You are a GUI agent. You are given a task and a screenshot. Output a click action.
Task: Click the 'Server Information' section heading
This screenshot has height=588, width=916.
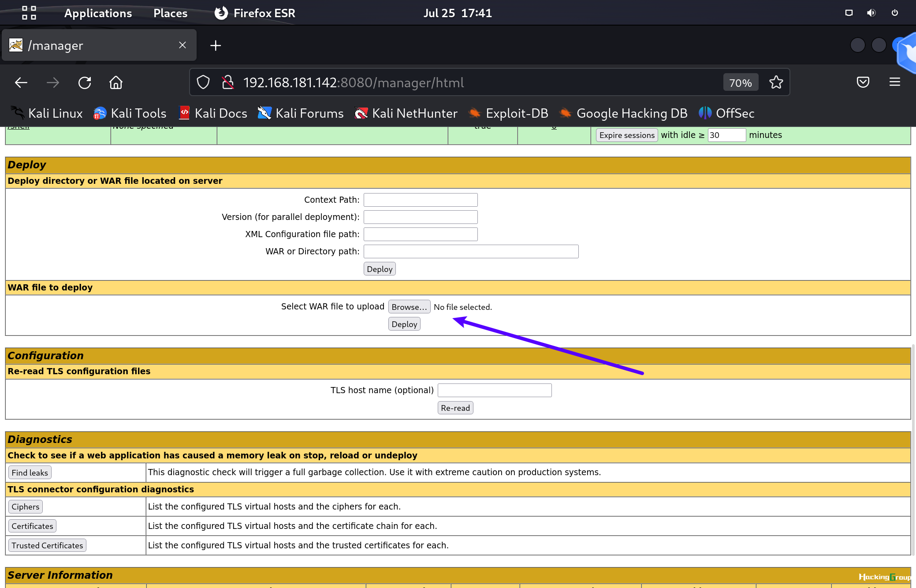click(60, 575)
